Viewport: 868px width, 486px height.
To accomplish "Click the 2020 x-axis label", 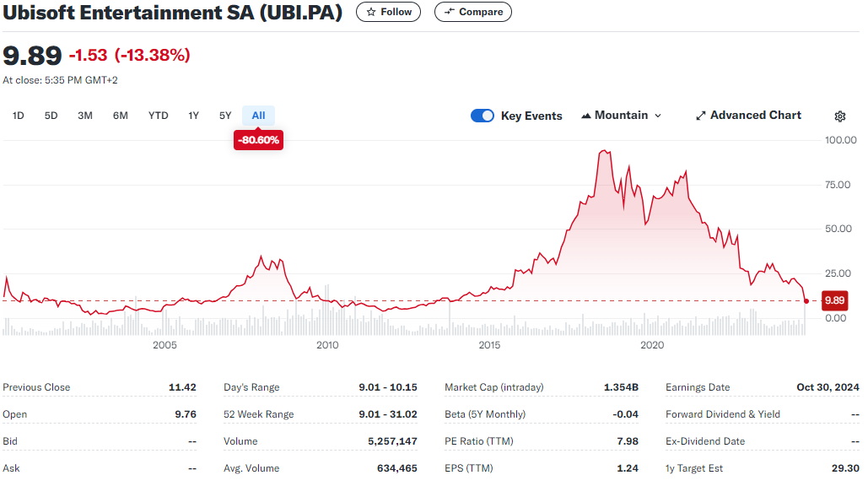I will click(652, 345).
